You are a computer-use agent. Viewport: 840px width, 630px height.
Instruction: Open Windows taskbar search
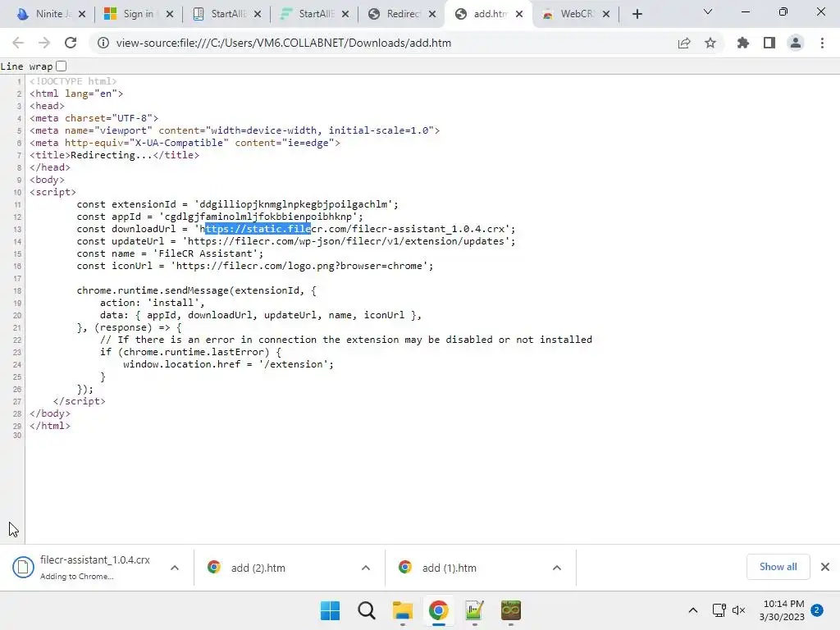pyautogui.click(x=367, y=610)
